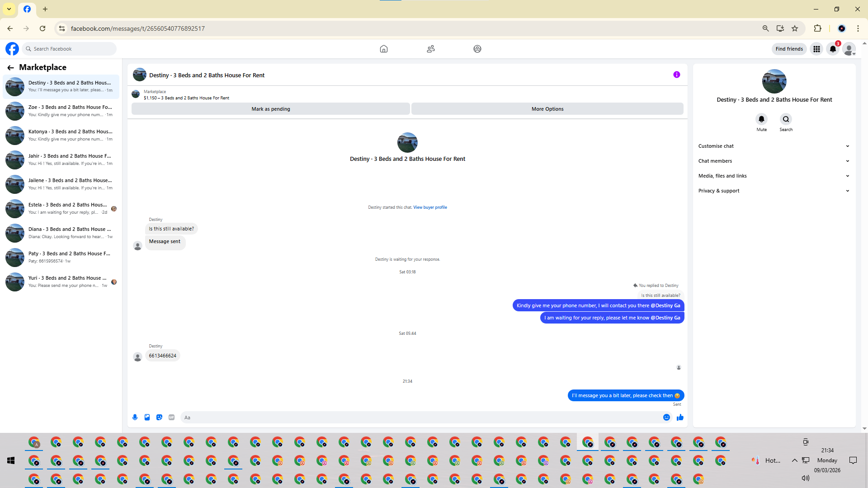The width and height of the screenshot is (868, 488).
Task: Click View buyer profile link
Action: (x=430, y=207)
